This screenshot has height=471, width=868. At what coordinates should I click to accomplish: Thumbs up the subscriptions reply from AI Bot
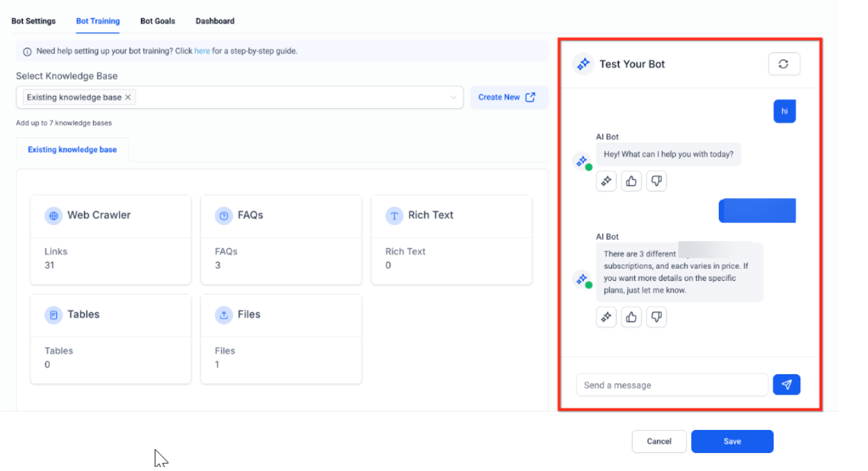pyautogui.click(x=631, y=317)
